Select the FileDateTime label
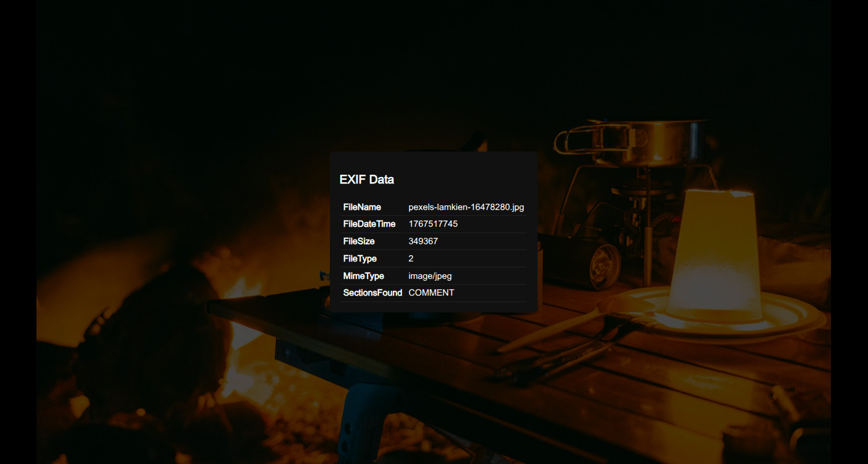868x464 pixels. click(x=369, y=224)
